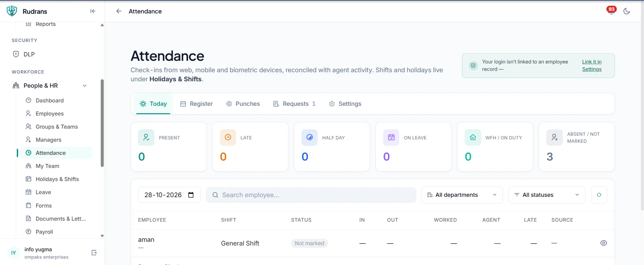Click the On Leave calendar icon
644x265 pixels.
(x=391, y=137)
